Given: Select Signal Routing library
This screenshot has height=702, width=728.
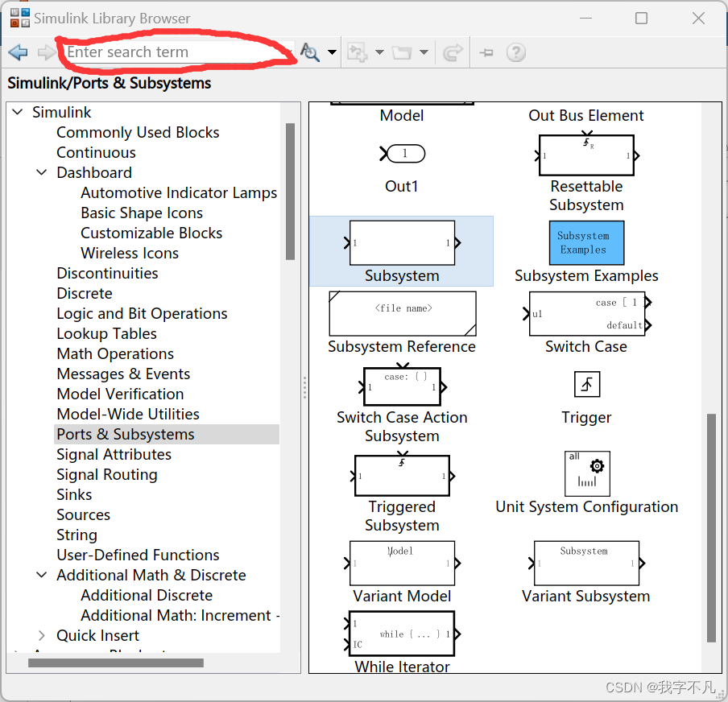Looking at the screenshot, I should (x=107, y=474).
